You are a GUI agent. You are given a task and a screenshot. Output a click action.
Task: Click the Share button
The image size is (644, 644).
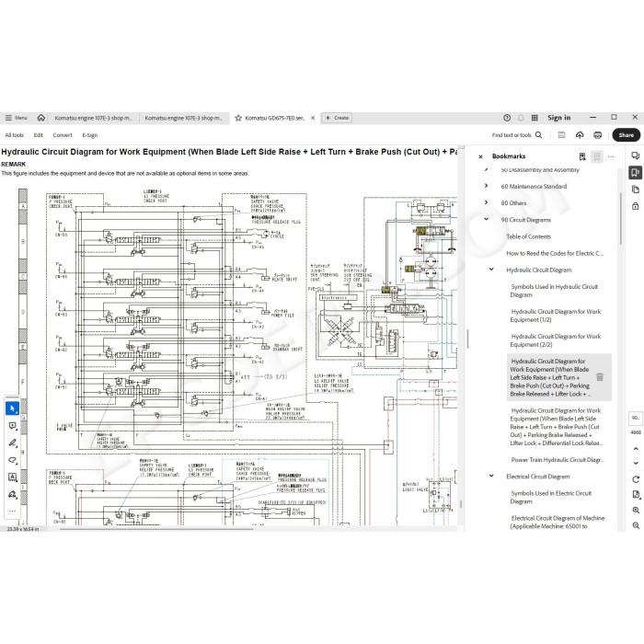pos(626,135)
